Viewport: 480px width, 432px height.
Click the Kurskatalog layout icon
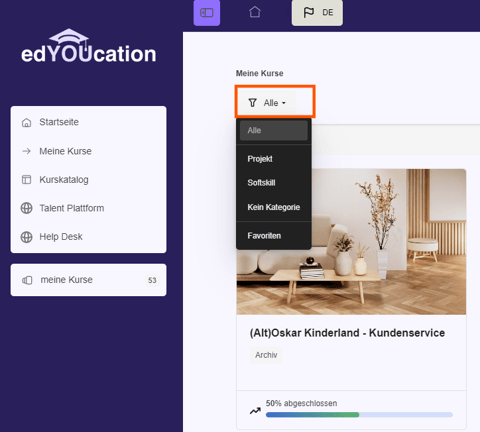pos(26,180)
